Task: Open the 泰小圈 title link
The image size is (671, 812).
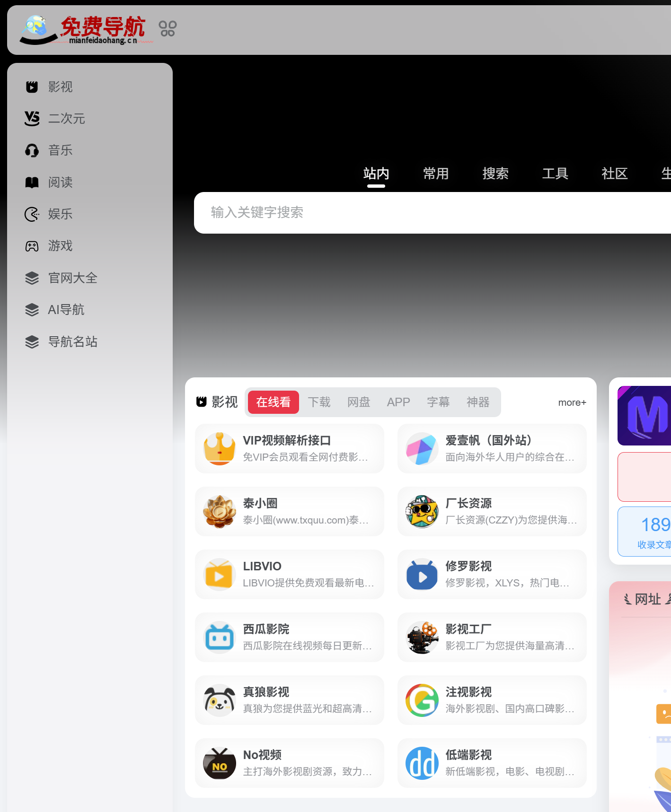Action: [x=260, y=503]
